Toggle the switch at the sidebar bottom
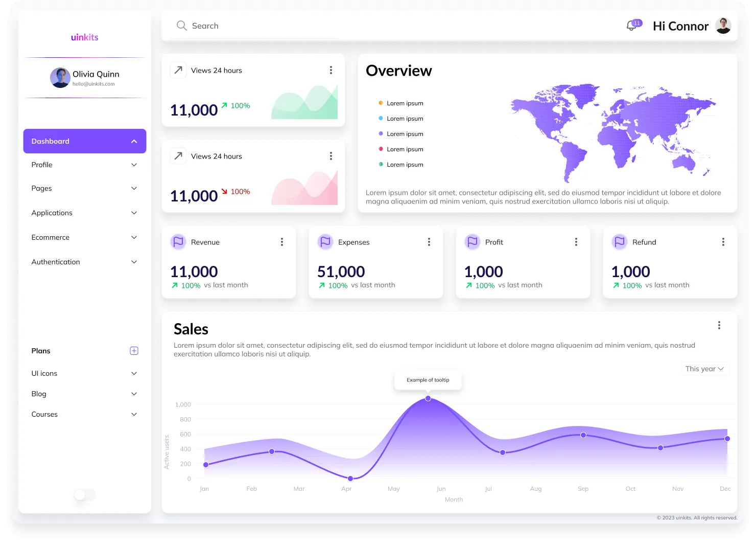Image resolution: width=756 pixels, height=544 pixels. point(84,495)
